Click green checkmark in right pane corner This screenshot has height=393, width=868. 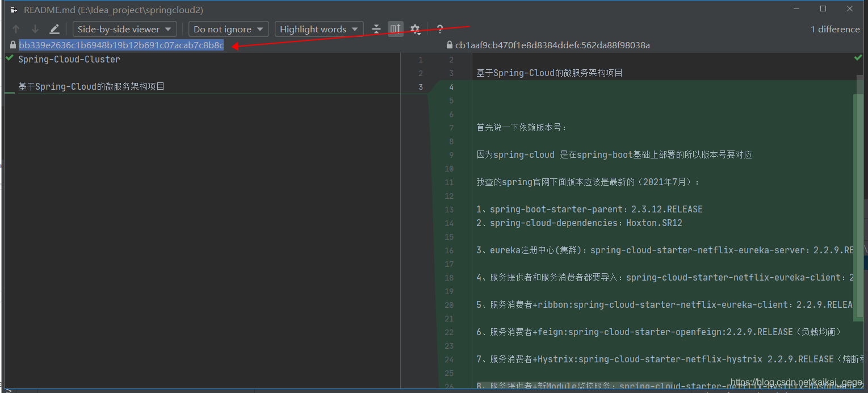tap(858, 58)
